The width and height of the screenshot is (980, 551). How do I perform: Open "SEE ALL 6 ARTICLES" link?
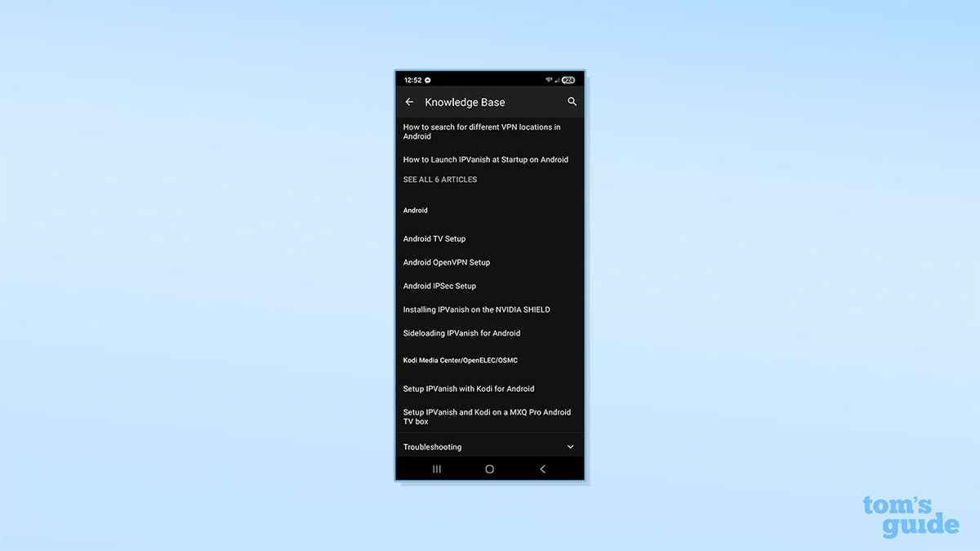click(440, 180)
